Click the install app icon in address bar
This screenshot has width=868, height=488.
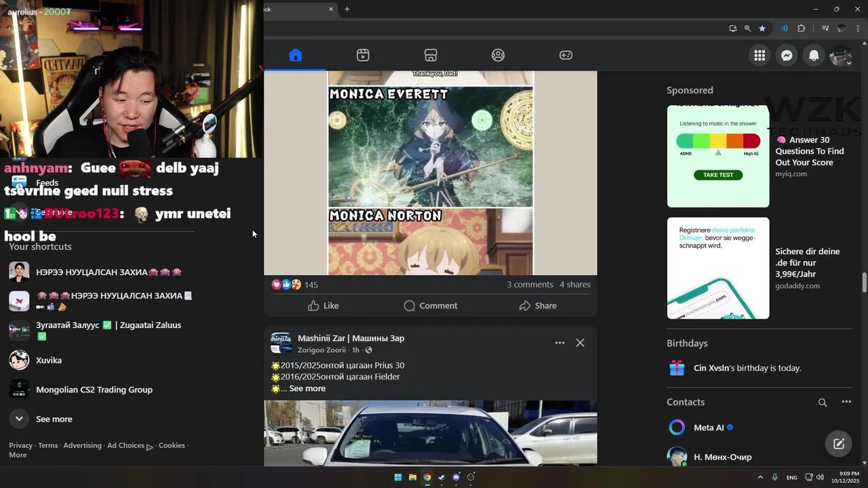[x=733, y=28]
